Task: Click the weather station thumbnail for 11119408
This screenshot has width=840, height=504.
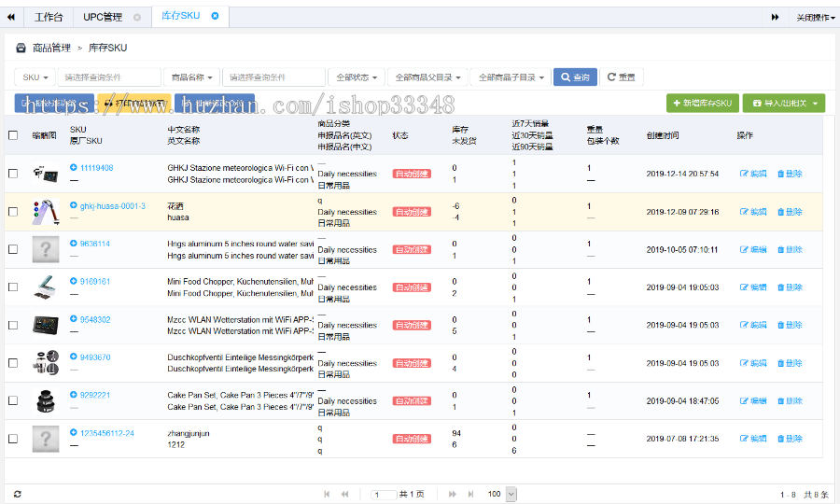Action: coord(46,174)
